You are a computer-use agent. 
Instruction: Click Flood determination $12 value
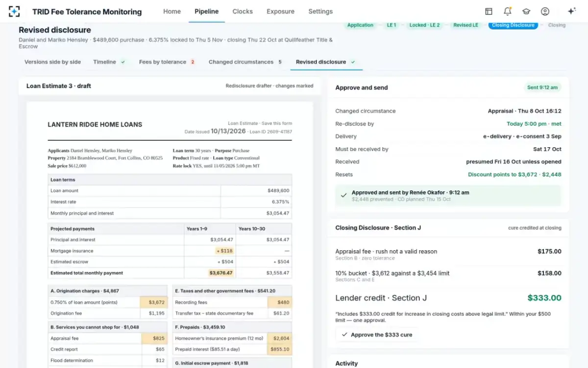pos(160,361)
